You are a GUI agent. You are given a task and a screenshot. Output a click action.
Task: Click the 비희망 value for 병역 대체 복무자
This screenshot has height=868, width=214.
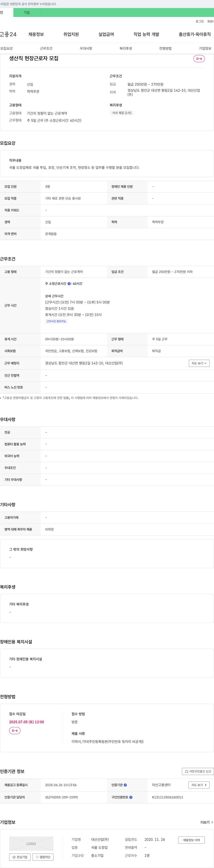[x=49, y=529]
